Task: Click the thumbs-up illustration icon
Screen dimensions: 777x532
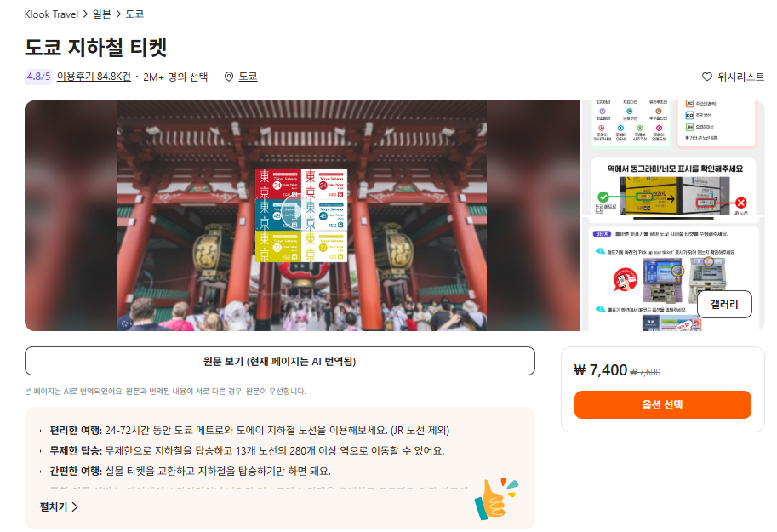Action: pyautogui.click(x=495, y=499)
